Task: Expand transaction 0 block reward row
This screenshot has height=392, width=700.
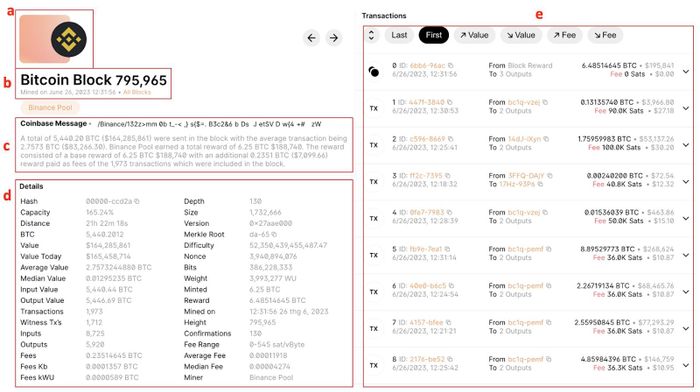Action: pos(686,71)
